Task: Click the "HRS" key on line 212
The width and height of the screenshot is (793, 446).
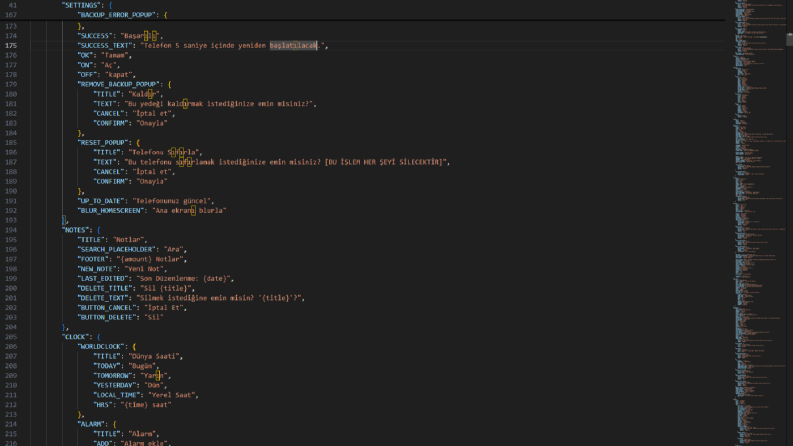Action: click(x=103, y=405)
